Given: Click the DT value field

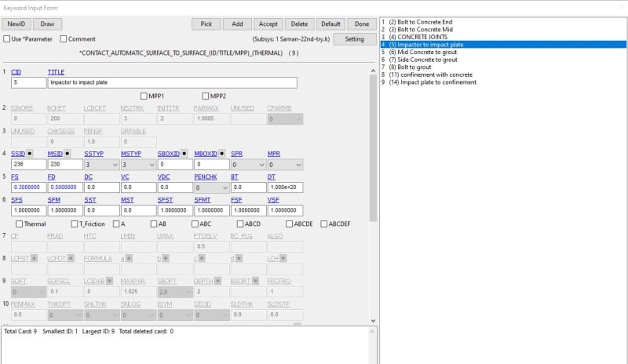Looking at the screenshot, I should click(x=285, y=187).
